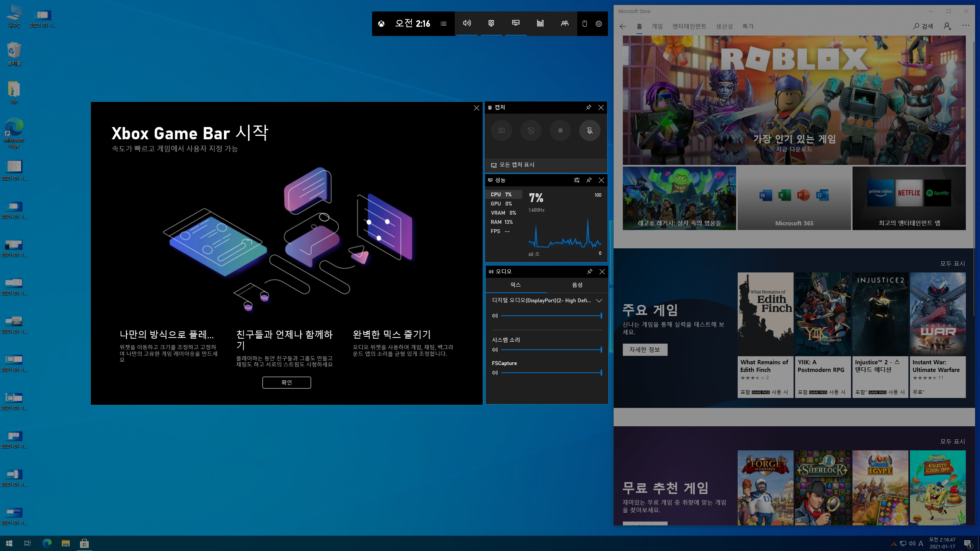Open the Xbox Social friends widget
This screenshot has height=551, width=980.
point(565,23)
